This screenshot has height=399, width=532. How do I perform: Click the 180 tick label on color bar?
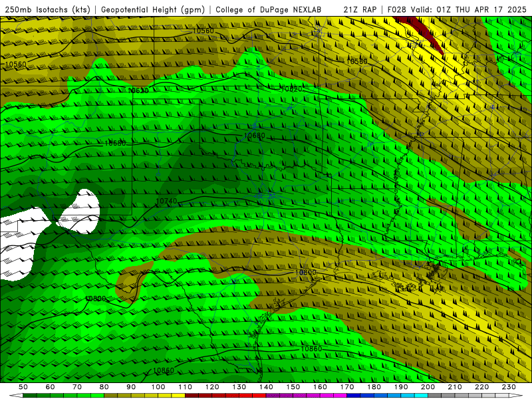pos(374,387)
